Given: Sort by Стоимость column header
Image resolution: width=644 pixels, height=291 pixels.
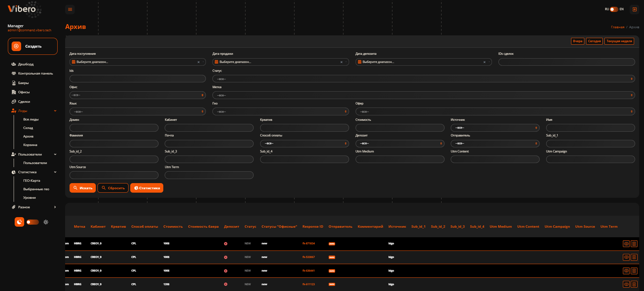Looking at the screenshot, I should point(173,227).
